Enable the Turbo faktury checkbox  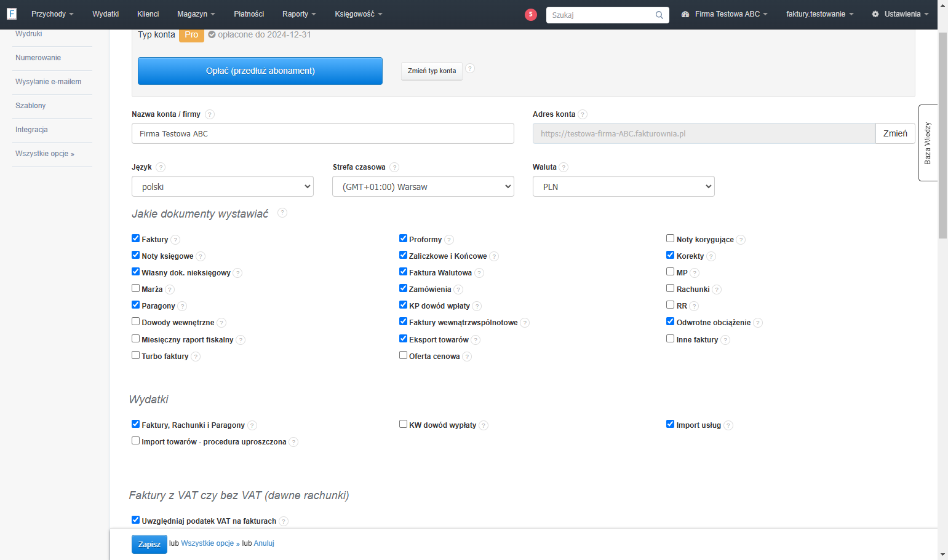pos(135,355)
